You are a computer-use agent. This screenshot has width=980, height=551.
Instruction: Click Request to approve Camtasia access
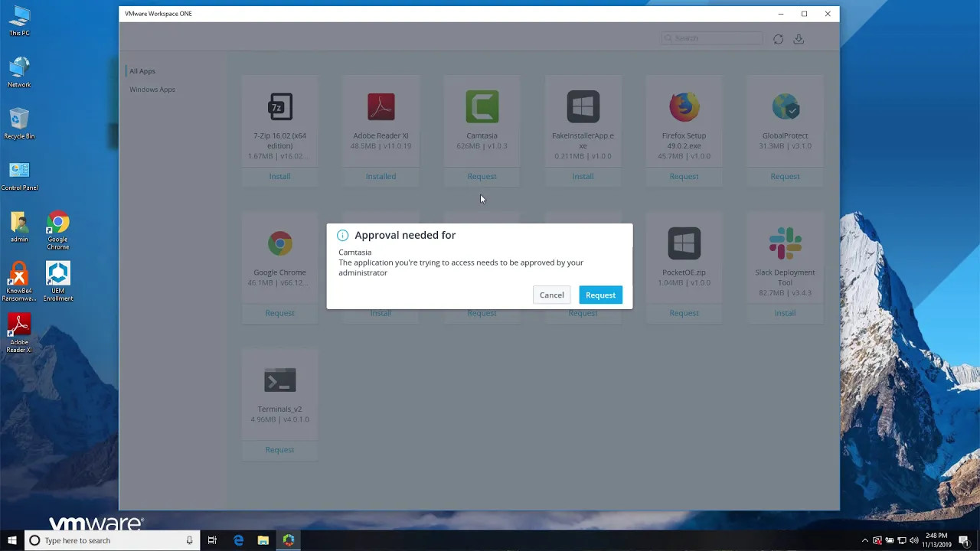(600, 295)
